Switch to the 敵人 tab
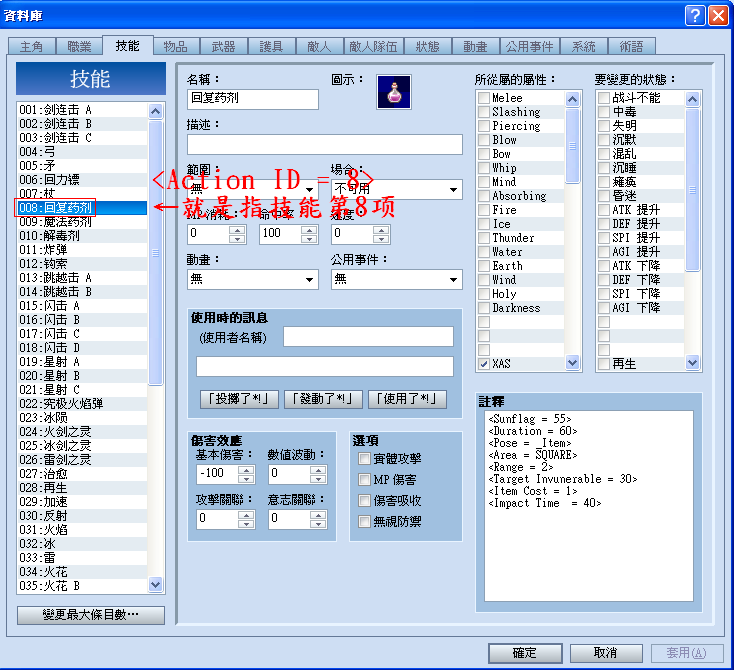The height and width of the screenshot is (670, 734). [x=319, y=47]
